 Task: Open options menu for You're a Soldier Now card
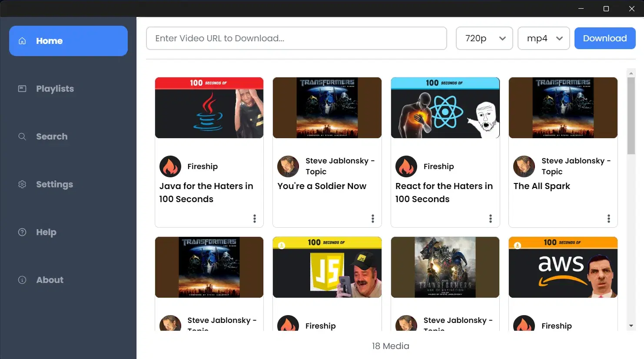click(373, 219)
